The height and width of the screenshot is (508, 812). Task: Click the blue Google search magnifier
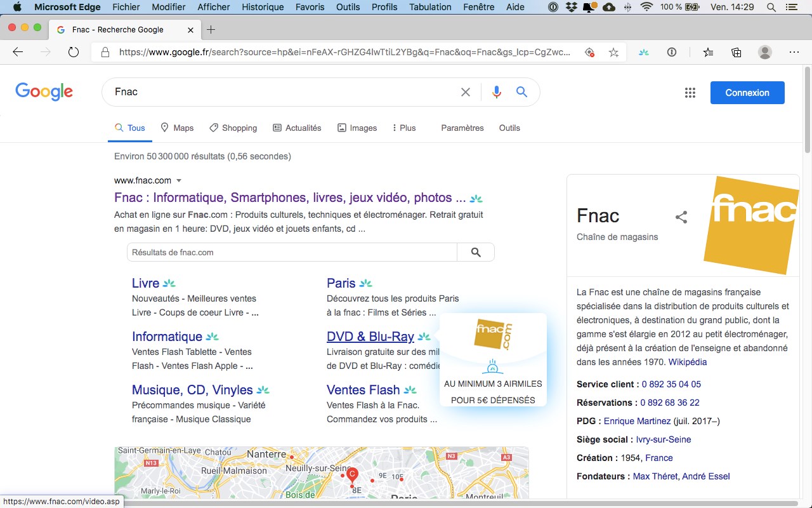[521, 92]
